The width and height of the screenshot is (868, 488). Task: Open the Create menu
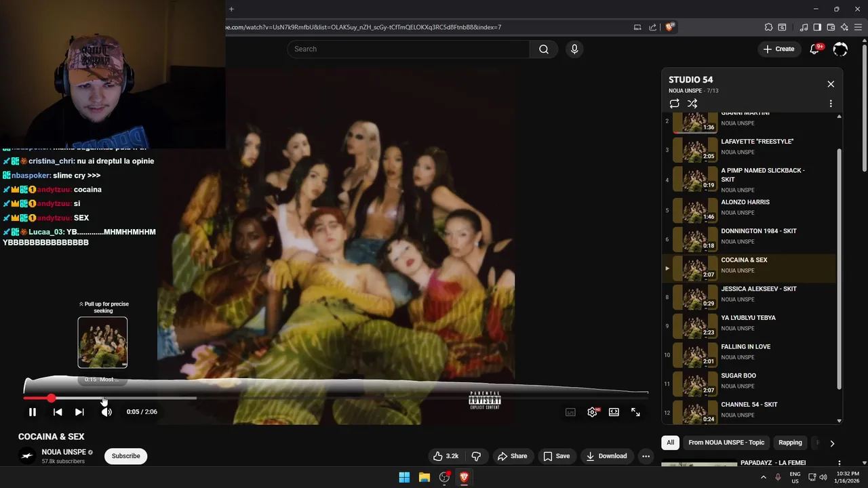coord(778,49)
